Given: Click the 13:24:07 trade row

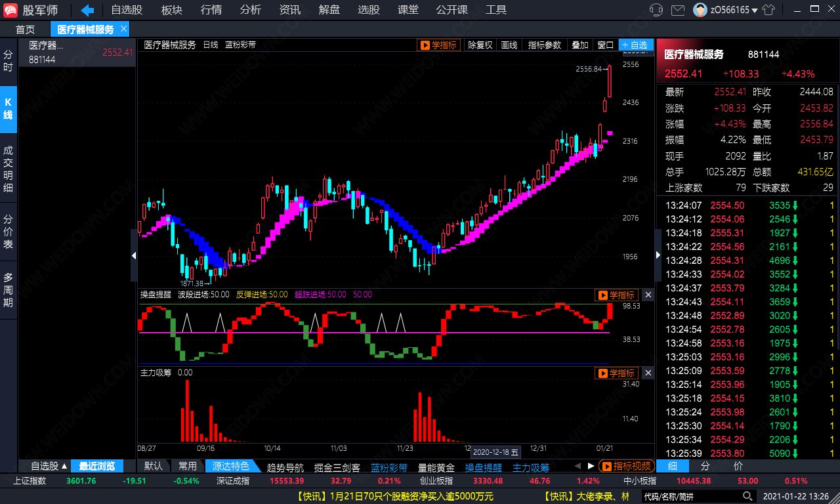Looking at the screenshot, I should click(748, 205).
